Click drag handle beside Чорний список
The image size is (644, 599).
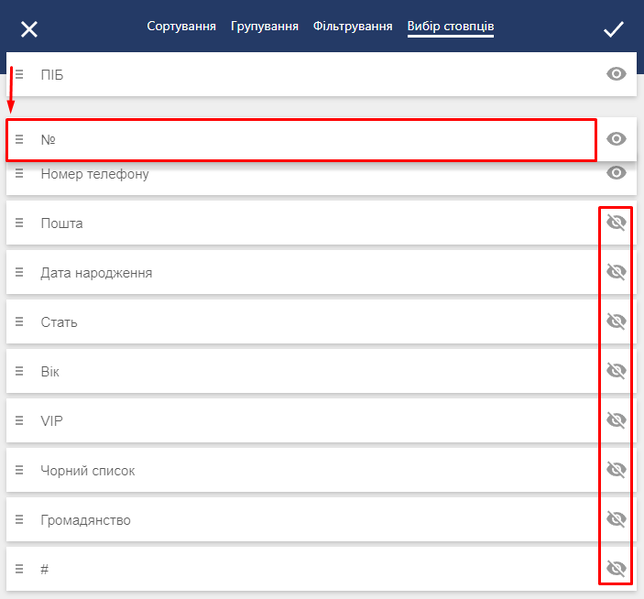(19, 470)
